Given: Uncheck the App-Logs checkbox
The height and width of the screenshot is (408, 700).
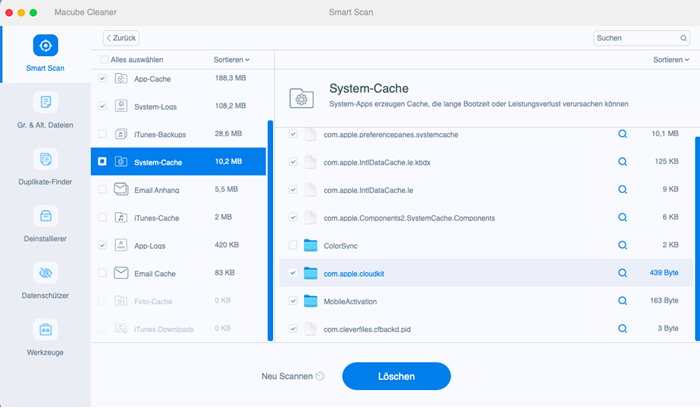Looking at the screenshot, I should (102, 245).
